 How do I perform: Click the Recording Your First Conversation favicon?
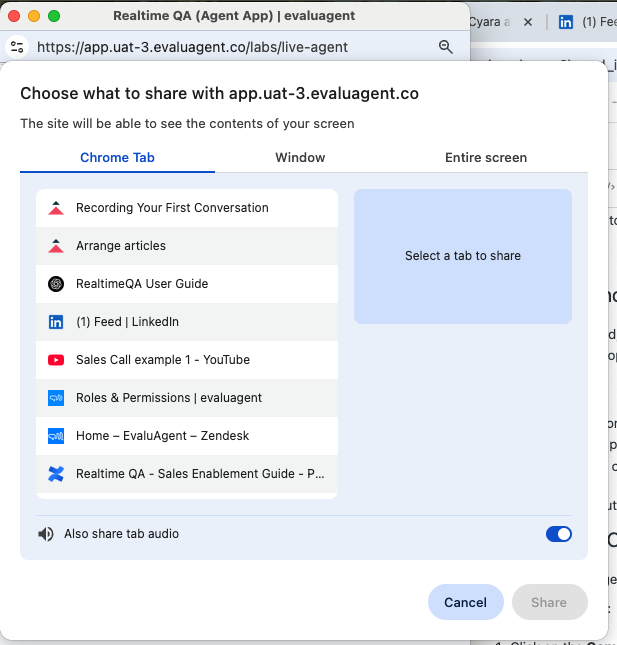56,208
